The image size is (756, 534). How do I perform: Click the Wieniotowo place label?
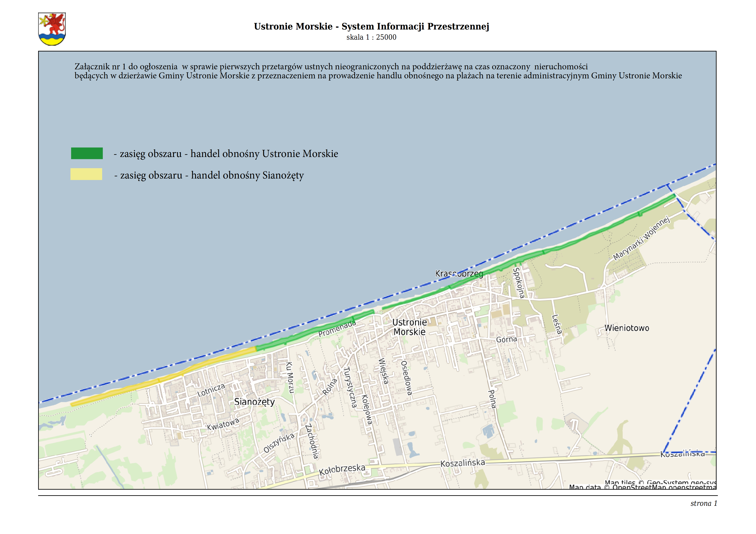(x=627, y=328)
